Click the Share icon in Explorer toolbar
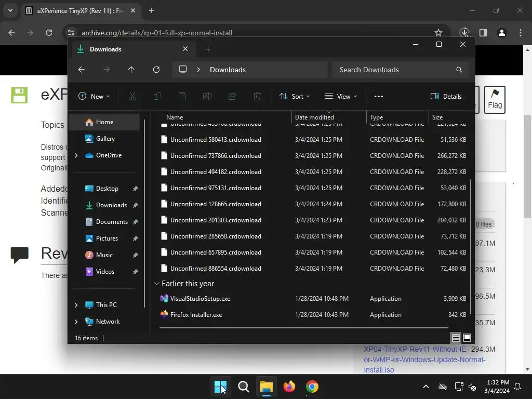Screen dimensions: 532x399 [232, 96]
